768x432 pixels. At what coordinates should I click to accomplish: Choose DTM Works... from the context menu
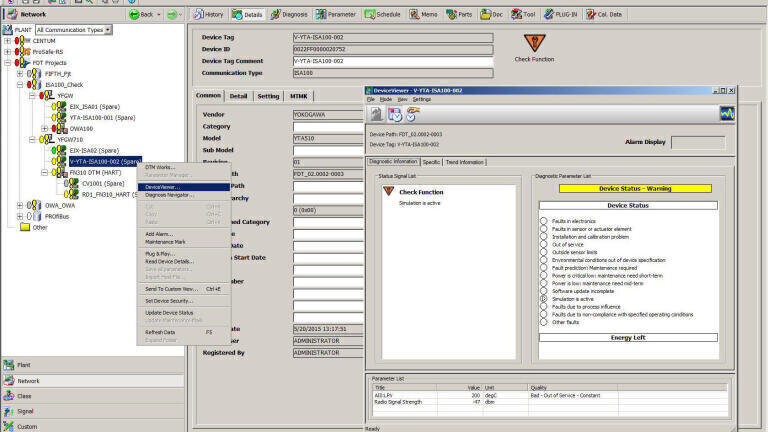pos(184,167)
